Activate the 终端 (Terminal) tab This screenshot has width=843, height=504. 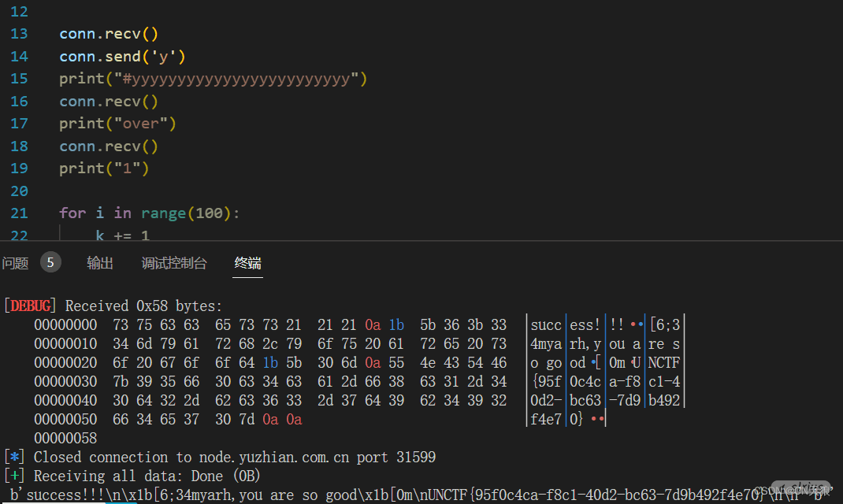click(x=247, y=263)
